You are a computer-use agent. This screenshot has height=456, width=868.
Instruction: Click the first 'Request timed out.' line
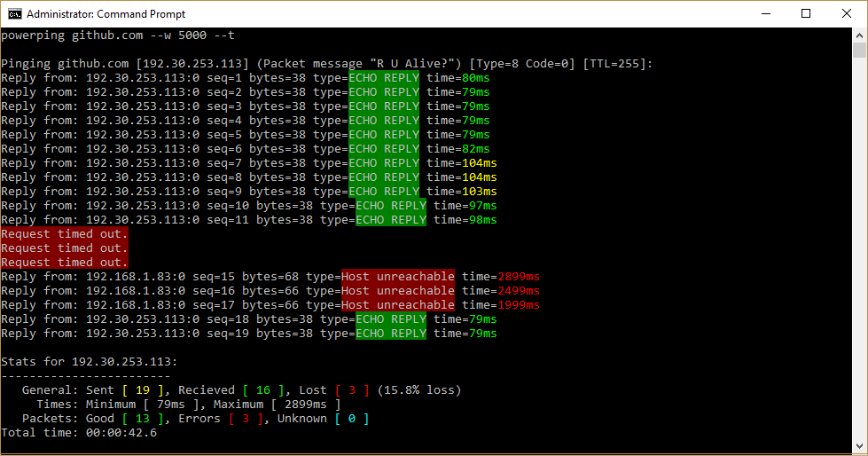point(65,234)
